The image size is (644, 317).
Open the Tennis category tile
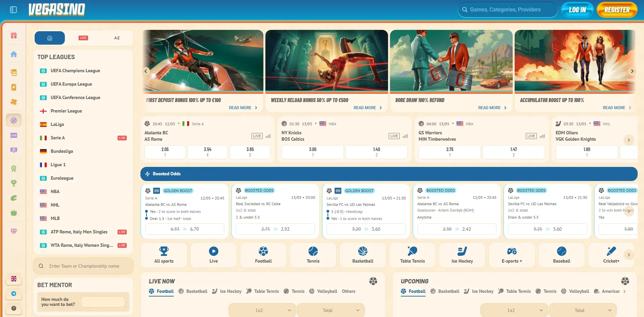tap(313, 255)
